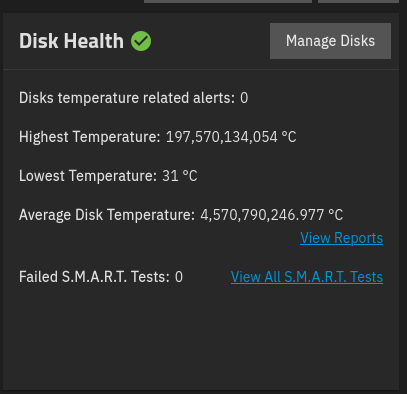This screenshot has height=394, width=407.
Task: Click empty space at bottom of Disk Health card
Action: [x=201, y=340]
